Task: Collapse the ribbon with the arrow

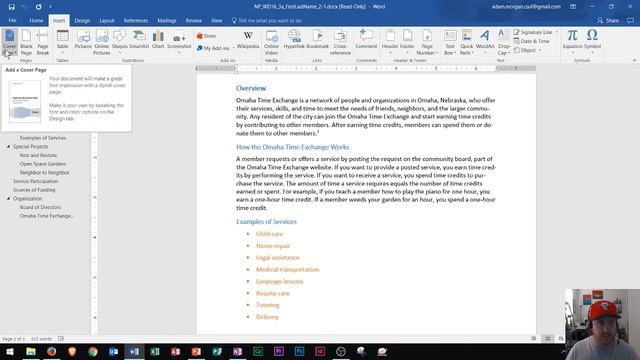Action: tap(634, 60)
